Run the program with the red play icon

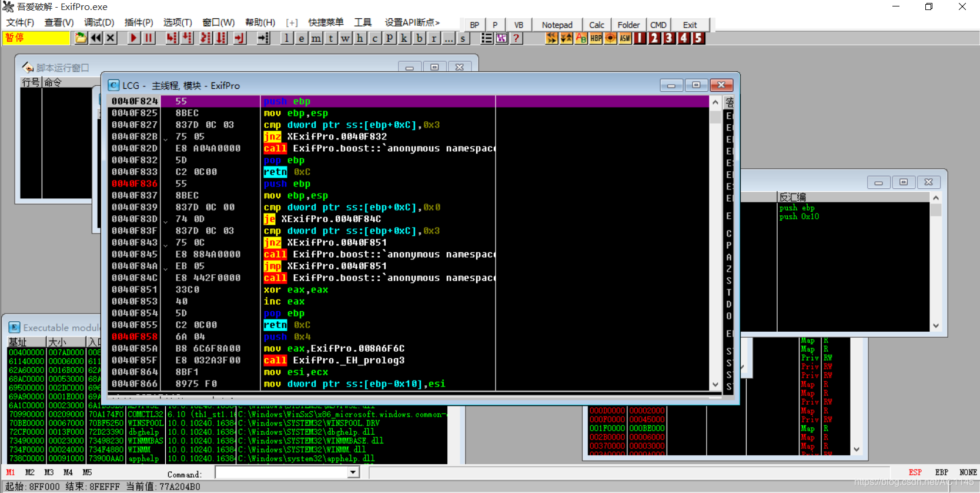point(134,38)
